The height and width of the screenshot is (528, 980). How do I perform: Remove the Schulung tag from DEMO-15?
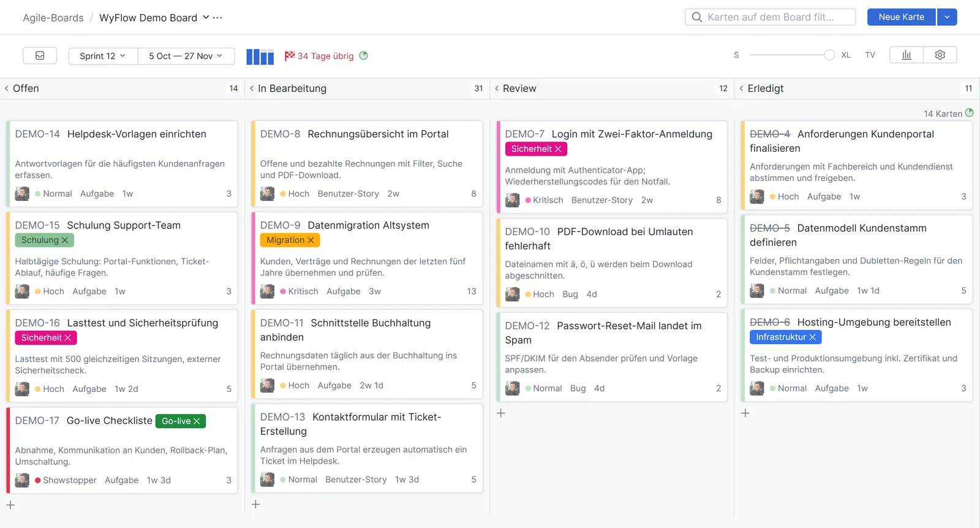[x=65, y=240]
